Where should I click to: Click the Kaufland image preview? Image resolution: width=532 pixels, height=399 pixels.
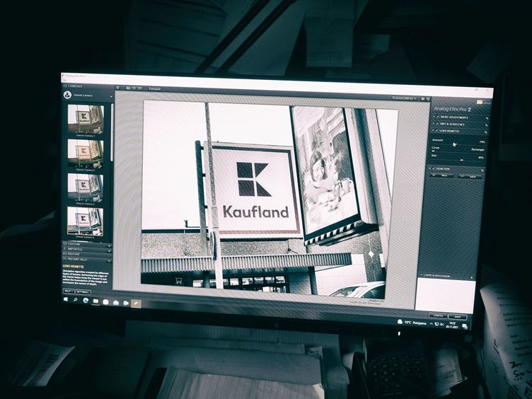(268, 199)
